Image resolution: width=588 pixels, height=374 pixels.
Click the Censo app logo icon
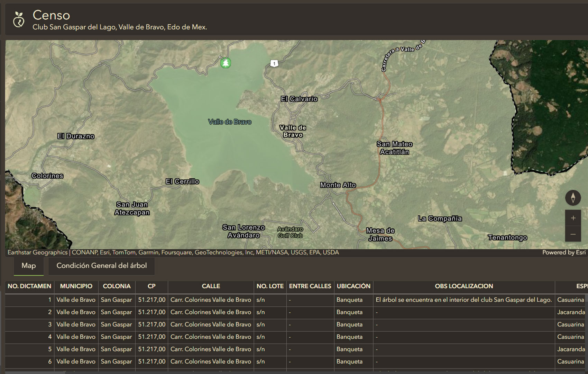coord(18,19)
